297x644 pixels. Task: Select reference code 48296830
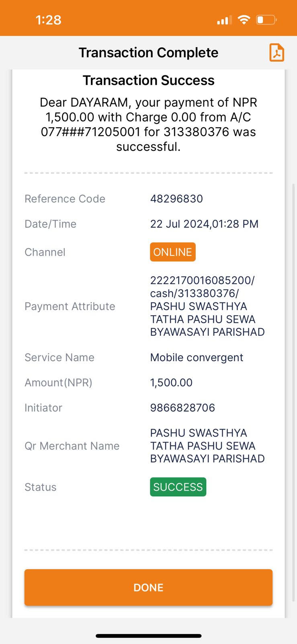click(x=176, y=199)
